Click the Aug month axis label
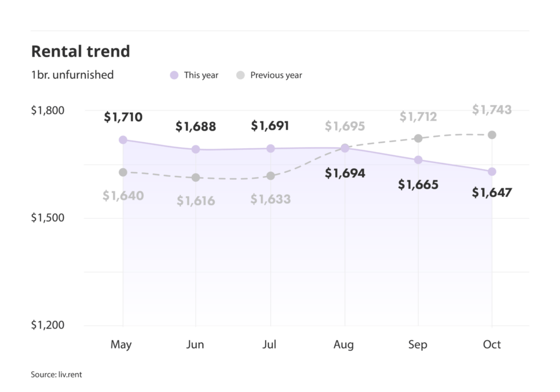Viewport: 560px width, 392px height. click(344, 345)
